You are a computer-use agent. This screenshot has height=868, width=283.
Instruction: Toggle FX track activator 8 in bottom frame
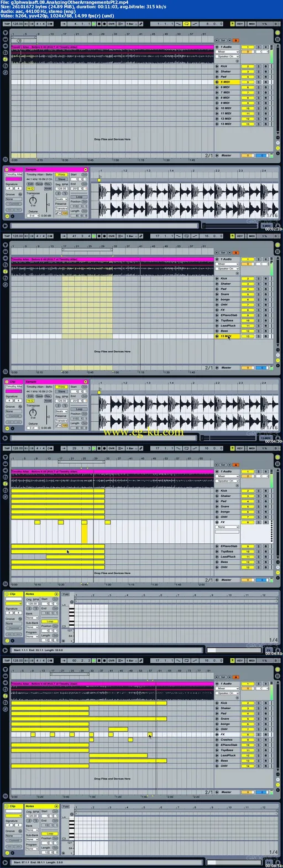(x=248, y=735)
